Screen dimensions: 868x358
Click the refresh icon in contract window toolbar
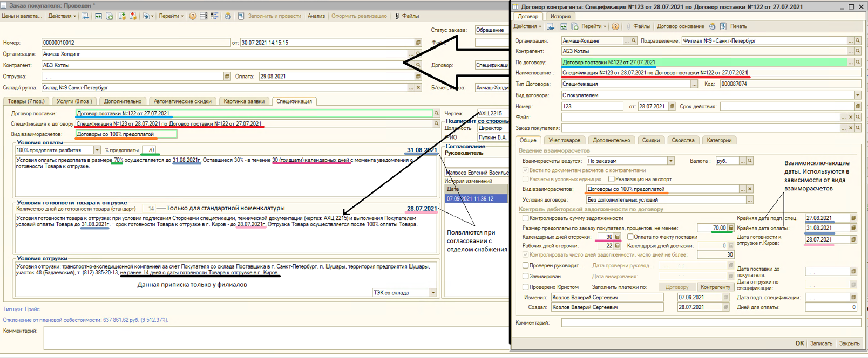(564, 26)
